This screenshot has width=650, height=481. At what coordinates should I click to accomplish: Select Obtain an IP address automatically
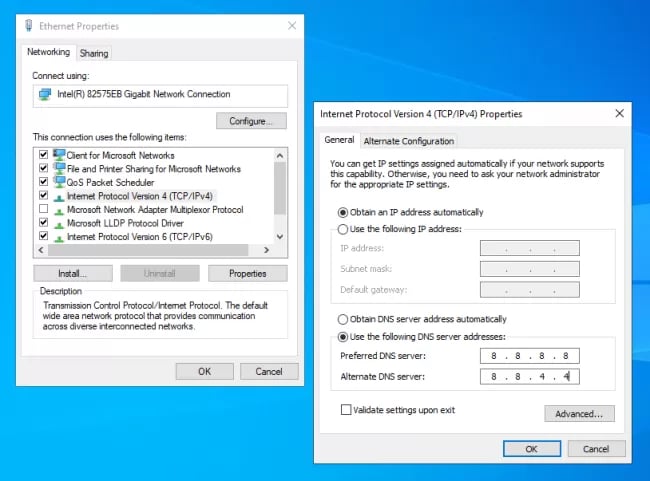click(x=342, y=213)
